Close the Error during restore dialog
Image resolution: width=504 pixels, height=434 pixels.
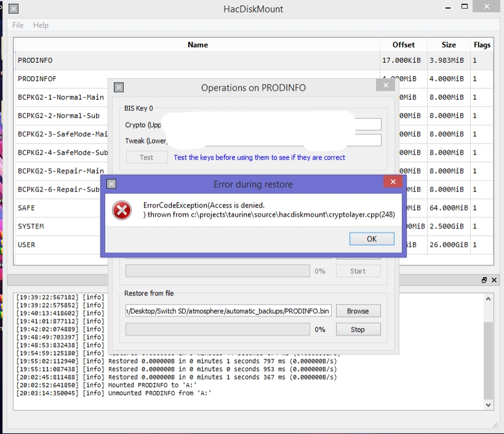(x=393, y=182)
